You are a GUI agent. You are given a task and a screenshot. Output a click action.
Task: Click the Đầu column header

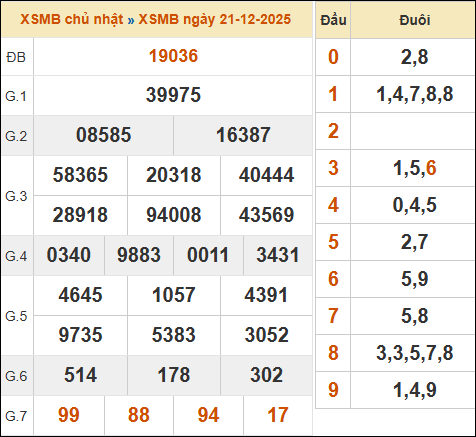point(333,20)
